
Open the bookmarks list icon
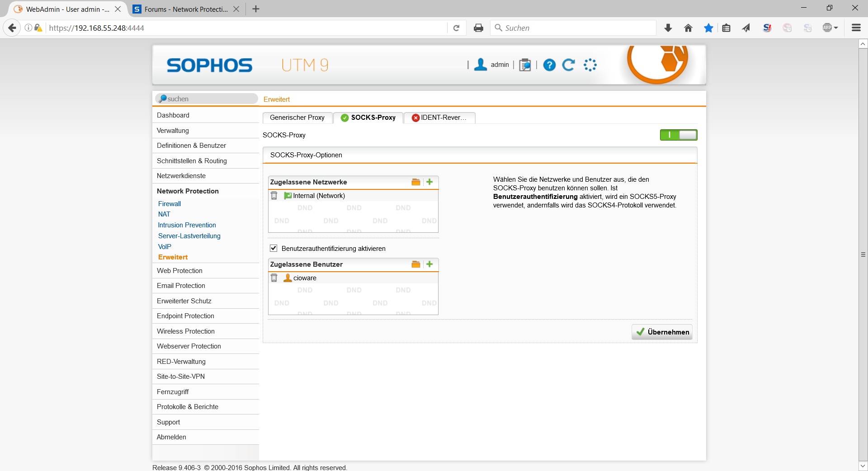726,28
